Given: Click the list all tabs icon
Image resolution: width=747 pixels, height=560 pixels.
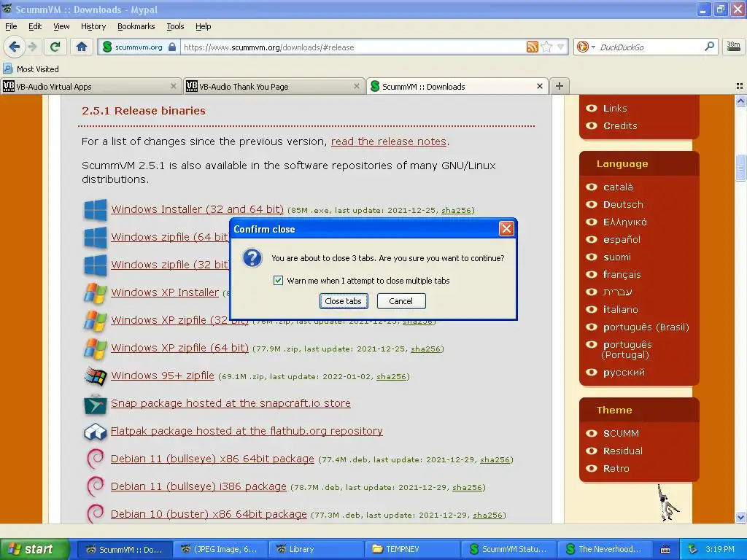Looking at the screenshot, I should (740, 86).
